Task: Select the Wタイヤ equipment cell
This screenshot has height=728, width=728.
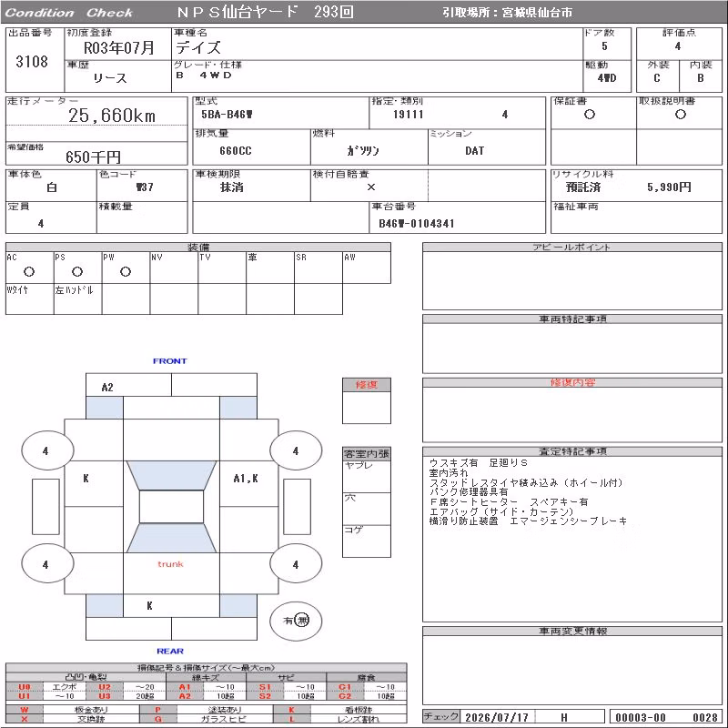Action: pos(30,299)
